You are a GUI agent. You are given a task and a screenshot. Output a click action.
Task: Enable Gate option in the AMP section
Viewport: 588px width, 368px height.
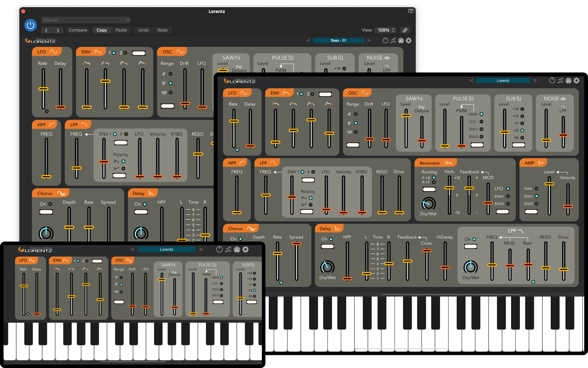(537, 189)
